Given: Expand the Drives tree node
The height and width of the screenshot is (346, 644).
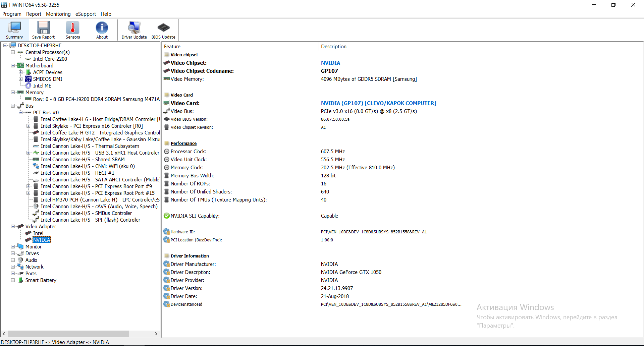Looking at the screenshot, I should pyautogui.click(x=13, y=253).
